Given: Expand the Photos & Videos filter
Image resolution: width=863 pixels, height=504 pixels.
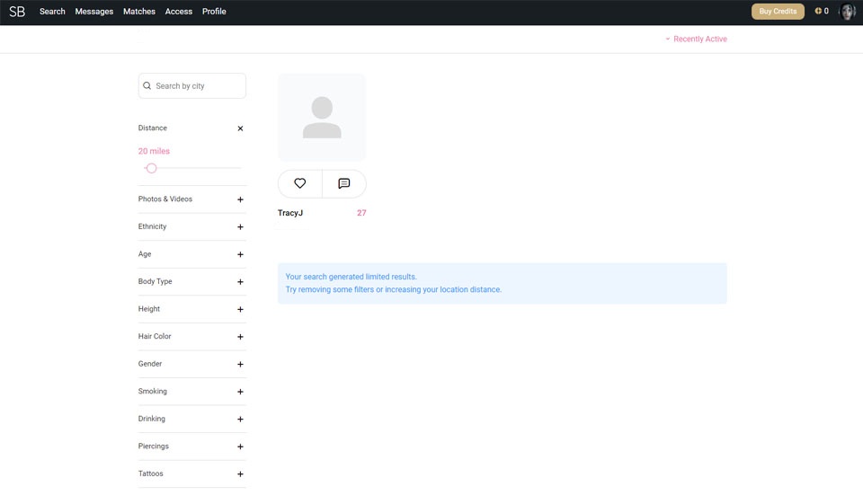Looking at the screenshot, I should tap(240, 199).
